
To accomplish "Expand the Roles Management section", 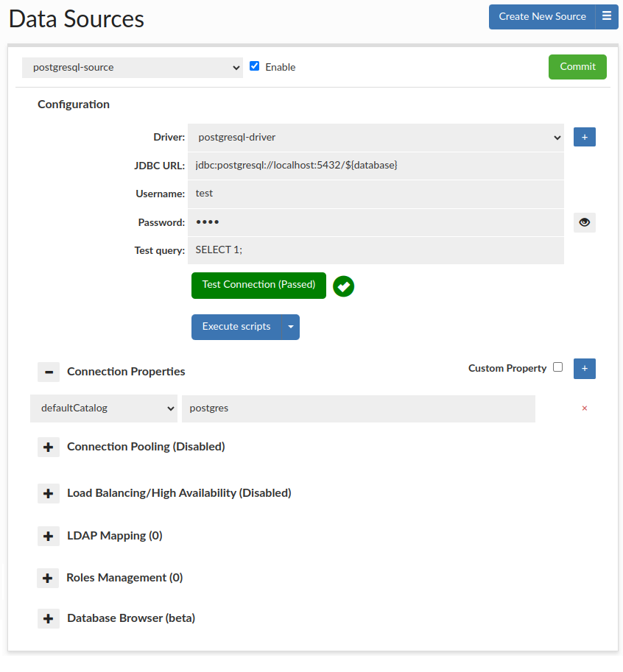I will pyautogui.click(x=48, y=578).
